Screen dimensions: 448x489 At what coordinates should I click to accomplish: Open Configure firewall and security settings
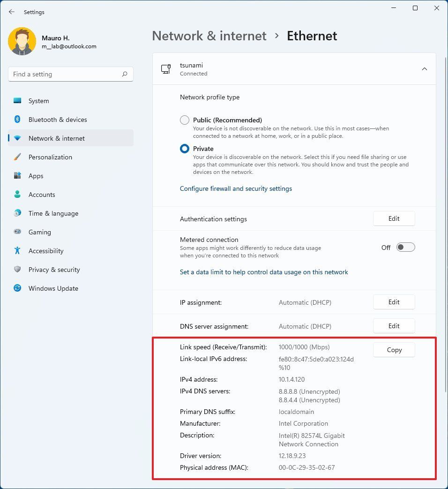[x=236, y=188]
